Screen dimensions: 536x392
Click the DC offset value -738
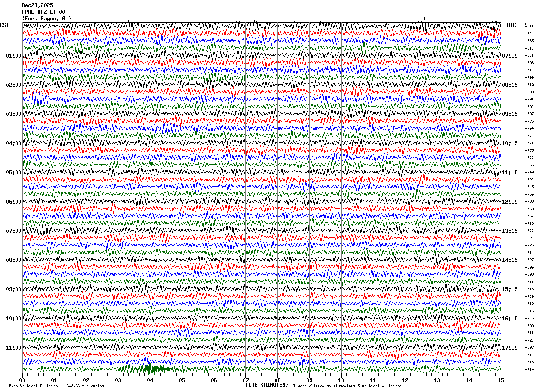530,201
